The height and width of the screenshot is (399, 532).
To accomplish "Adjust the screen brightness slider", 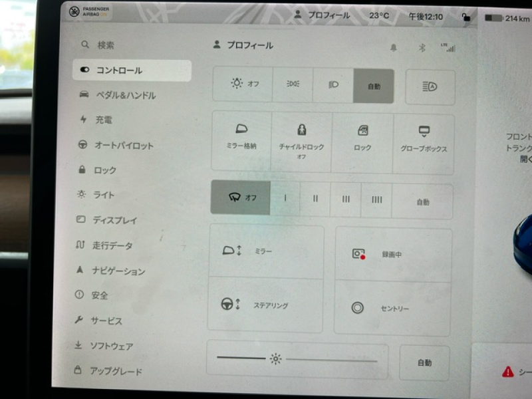I will (275, 359).
